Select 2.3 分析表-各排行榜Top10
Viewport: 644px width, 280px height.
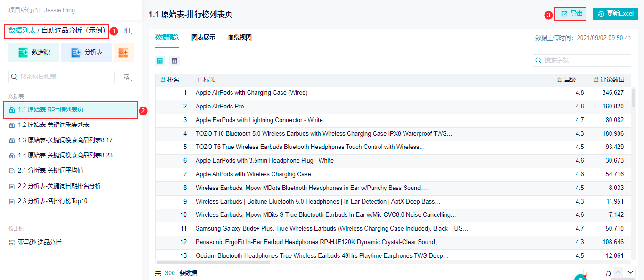(x=53, y=201)
